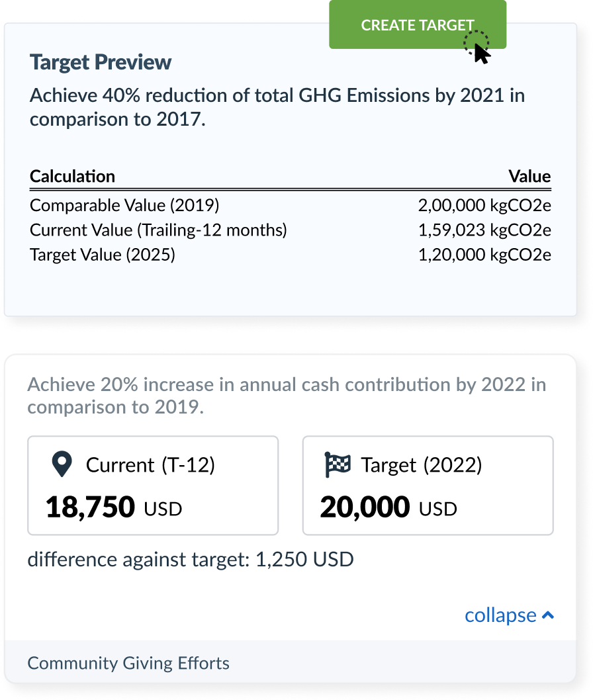Click the CREATE TARGET button

(418, 24)
